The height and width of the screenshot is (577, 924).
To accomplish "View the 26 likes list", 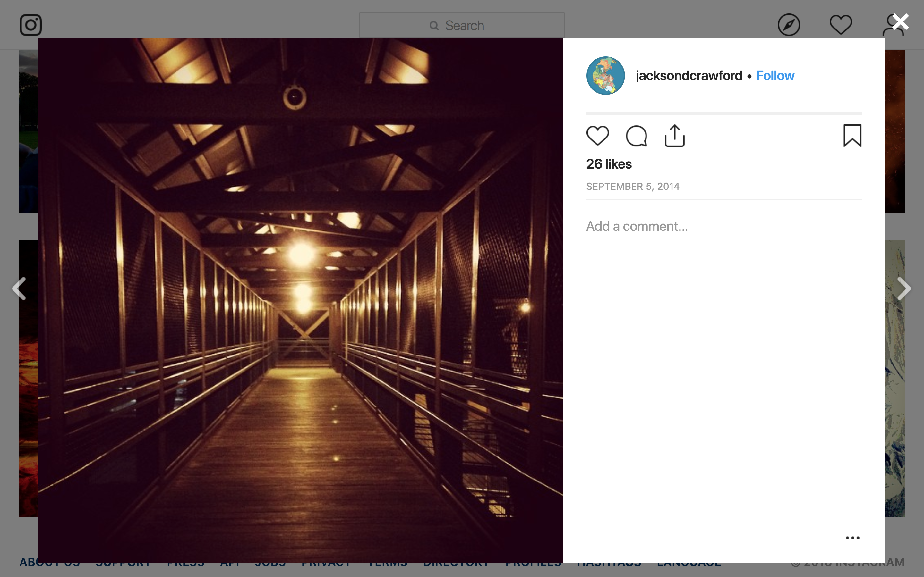I will pos(609,164).
